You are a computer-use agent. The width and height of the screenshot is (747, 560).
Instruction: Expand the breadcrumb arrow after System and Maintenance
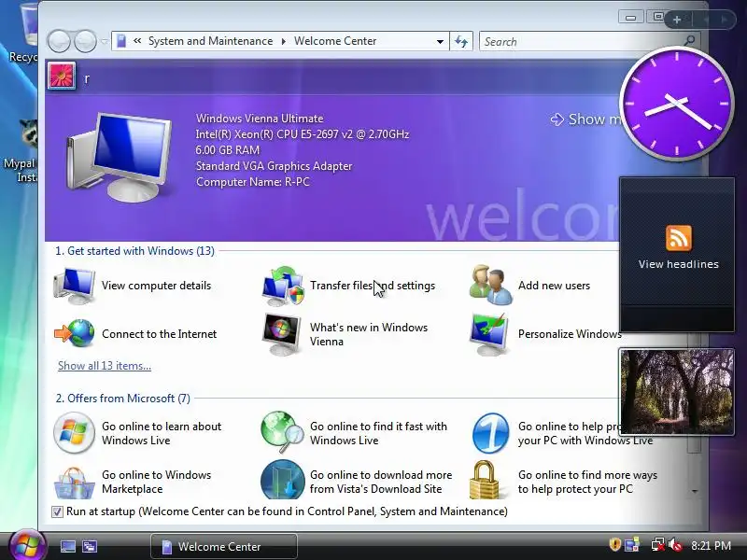click(284, 41)
